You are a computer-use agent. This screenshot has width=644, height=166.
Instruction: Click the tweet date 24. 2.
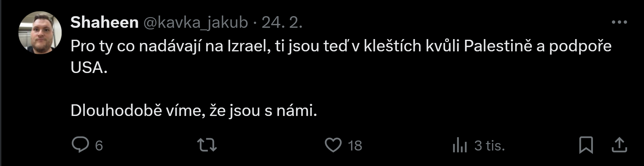(x=282, y=23)
